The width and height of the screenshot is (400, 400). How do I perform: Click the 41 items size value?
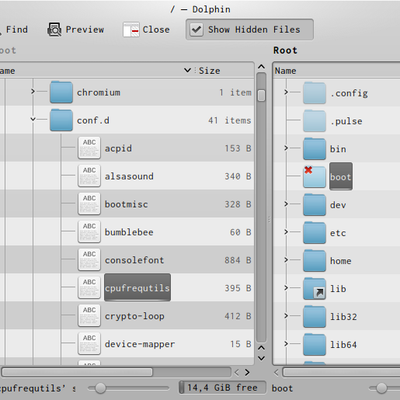230,120
